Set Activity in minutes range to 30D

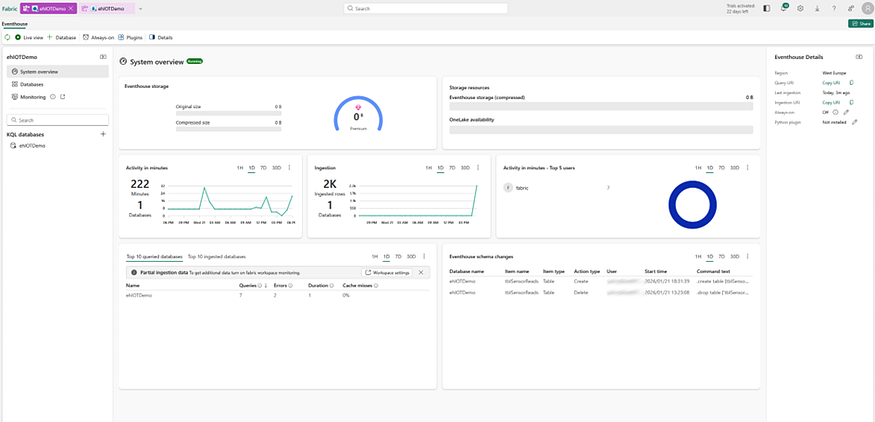click(277, 167)
